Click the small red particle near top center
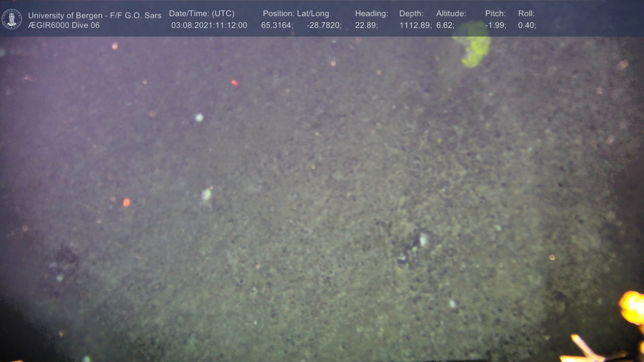Screen dimensions: 644x362 pyautogui.click(x=234, y=82)
